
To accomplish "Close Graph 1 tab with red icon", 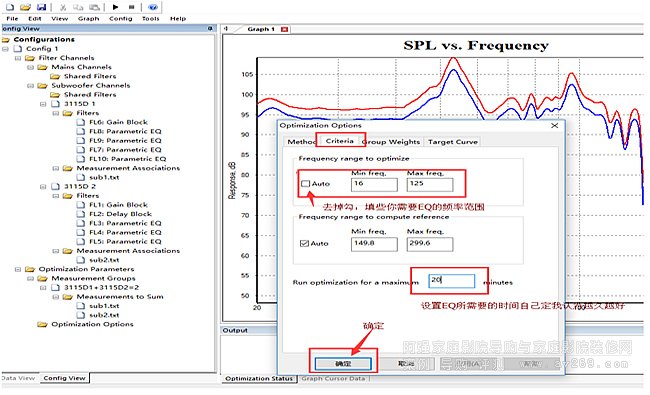I will [284, 29].
